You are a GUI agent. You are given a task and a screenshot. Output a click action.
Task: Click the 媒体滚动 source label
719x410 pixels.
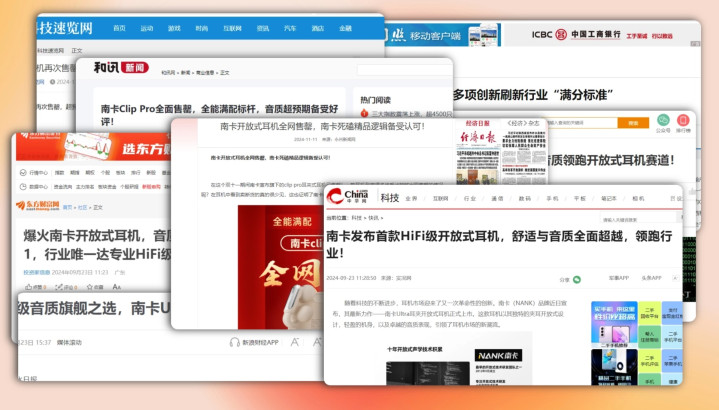coord(69,343)
